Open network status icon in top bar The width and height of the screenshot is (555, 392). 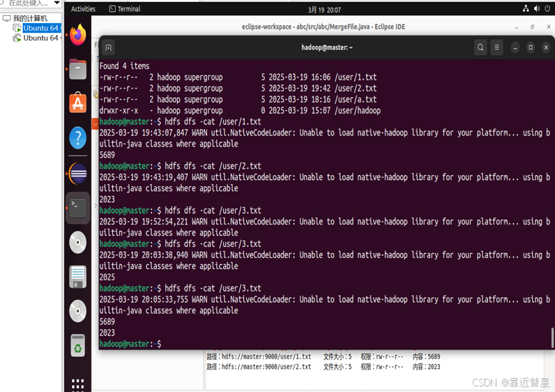(526, 9)
